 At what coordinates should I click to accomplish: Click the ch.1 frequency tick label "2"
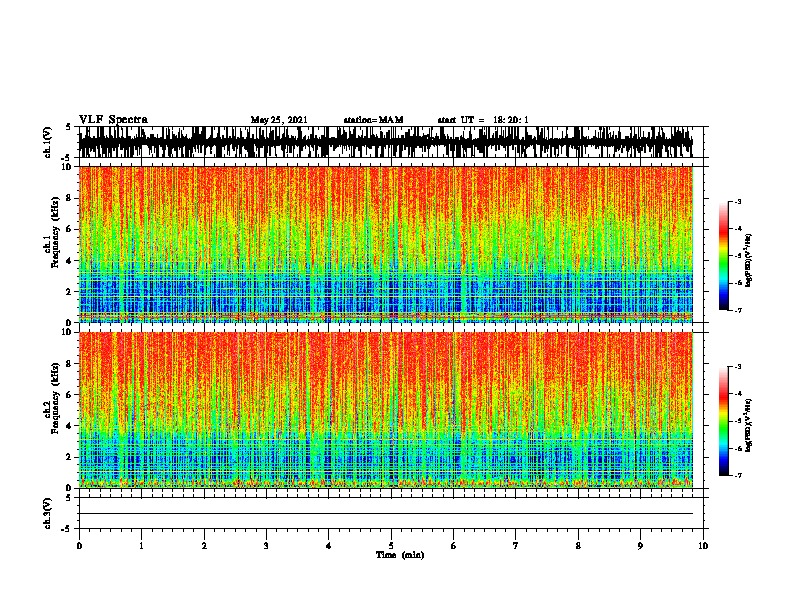click(x=69, y=292)
